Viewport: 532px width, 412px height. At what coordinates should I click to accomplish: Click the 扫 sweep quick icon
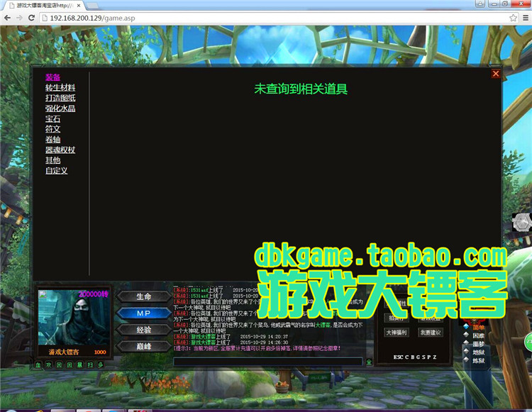tap(90, 365)
